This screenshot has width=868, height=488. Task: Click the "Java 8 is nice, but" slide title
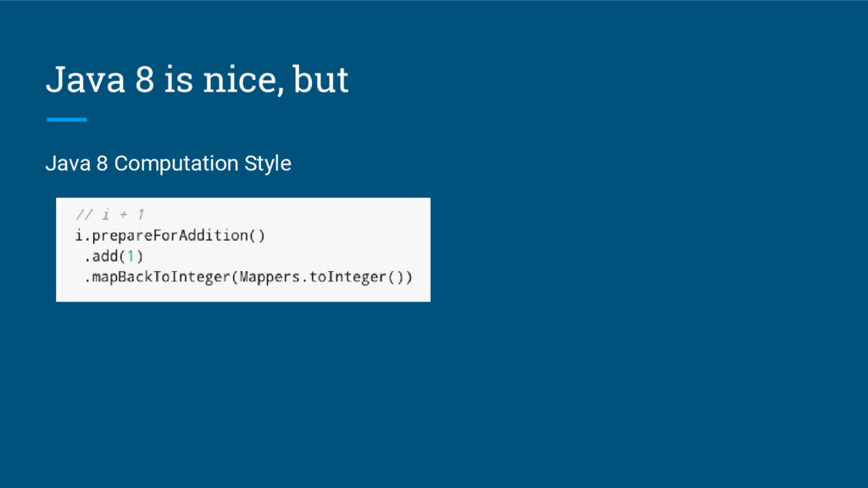click(x=197, y=80)
